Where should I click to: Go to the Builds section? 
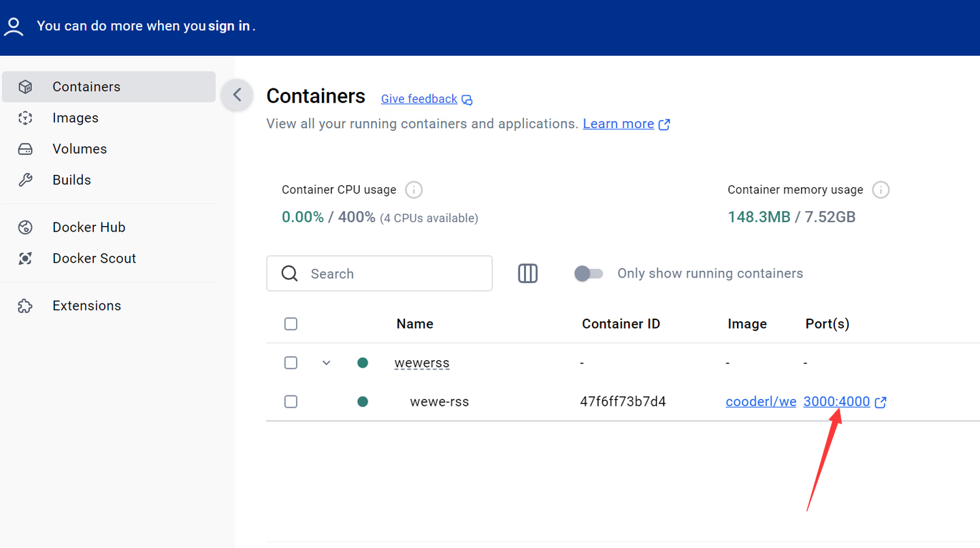[71, 179]
